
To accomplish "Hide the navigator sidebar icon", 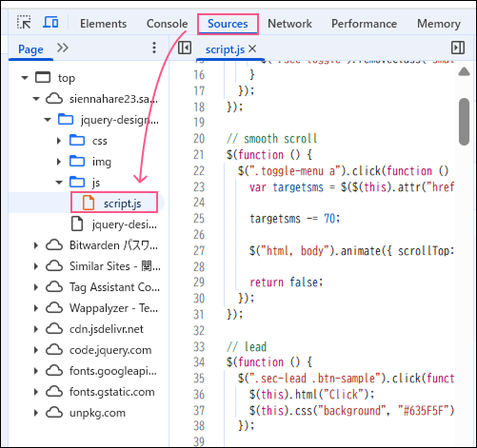I will click(185, 48).
